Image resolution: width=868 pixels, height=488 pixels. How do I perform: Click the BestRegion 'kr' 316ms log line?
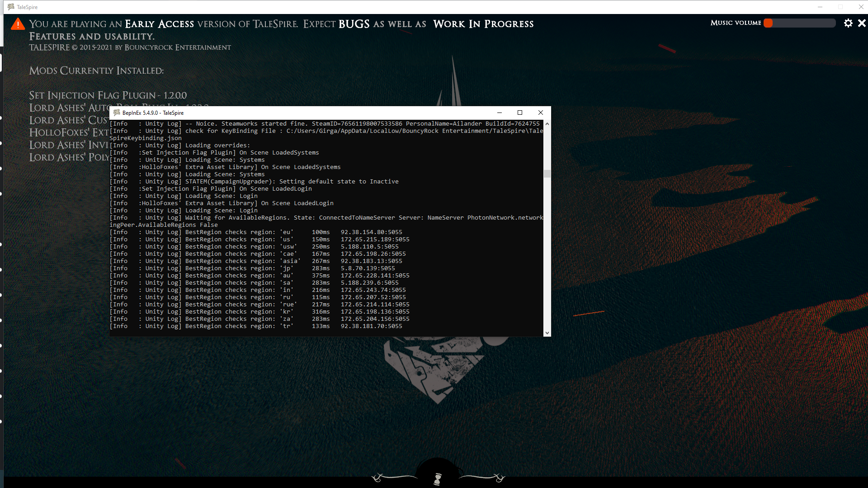259,312
